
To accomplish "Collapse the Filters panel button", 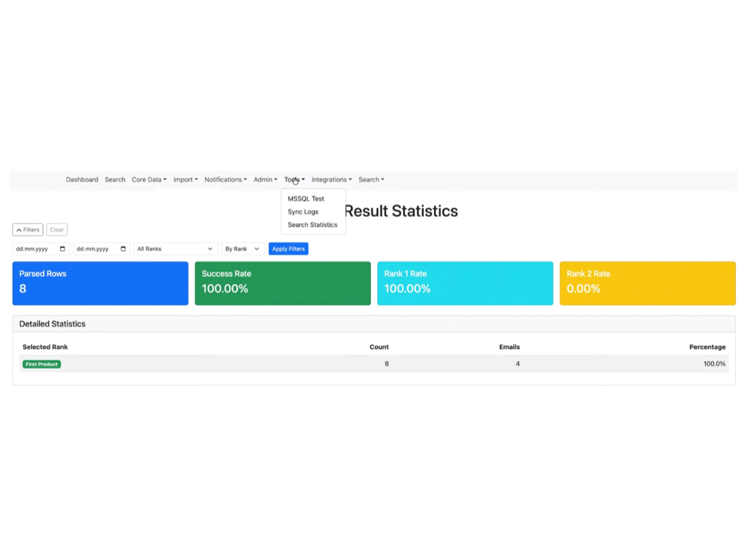I will coord(27,230).
